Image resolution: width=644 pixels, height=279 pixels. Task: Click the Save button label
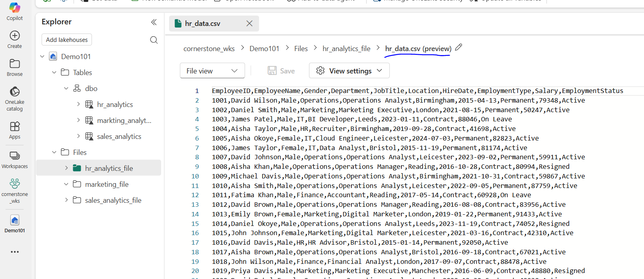(287, 71)
